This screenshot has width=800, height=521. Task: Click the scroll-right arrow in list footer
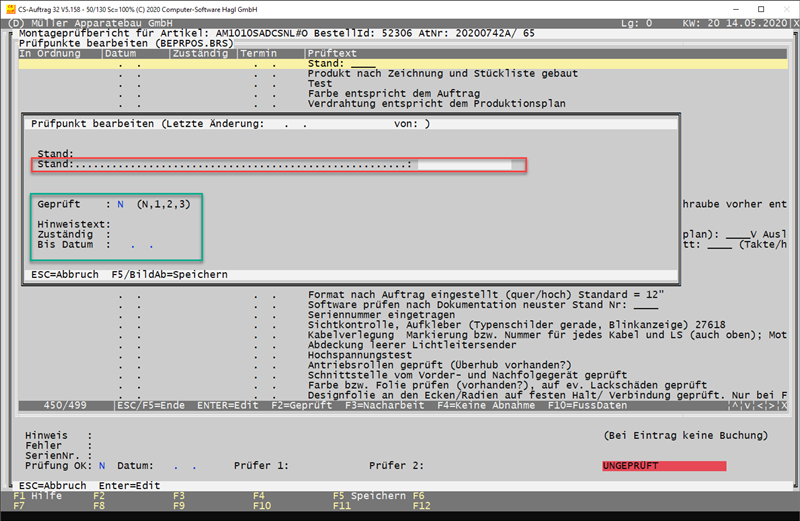(x=773, y=406)
